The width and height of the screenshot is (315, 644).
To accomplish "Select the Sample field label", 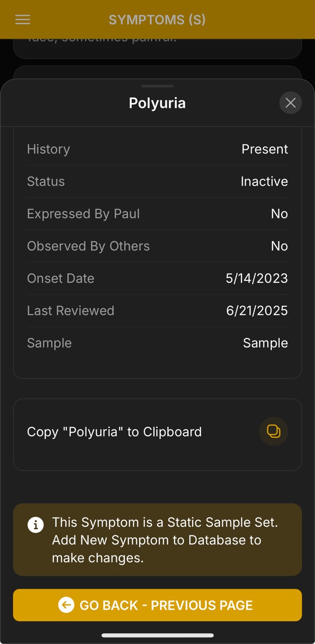I will pos(49,343).
